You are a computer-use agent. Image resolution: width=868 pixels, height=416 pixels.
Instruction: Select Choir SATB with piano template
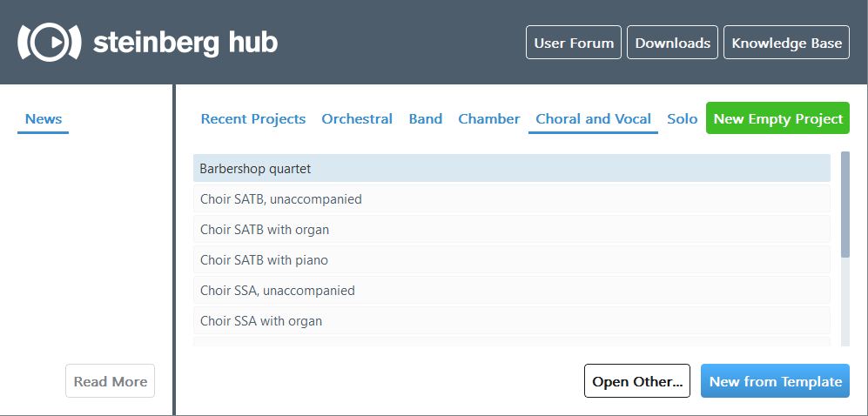512,259
